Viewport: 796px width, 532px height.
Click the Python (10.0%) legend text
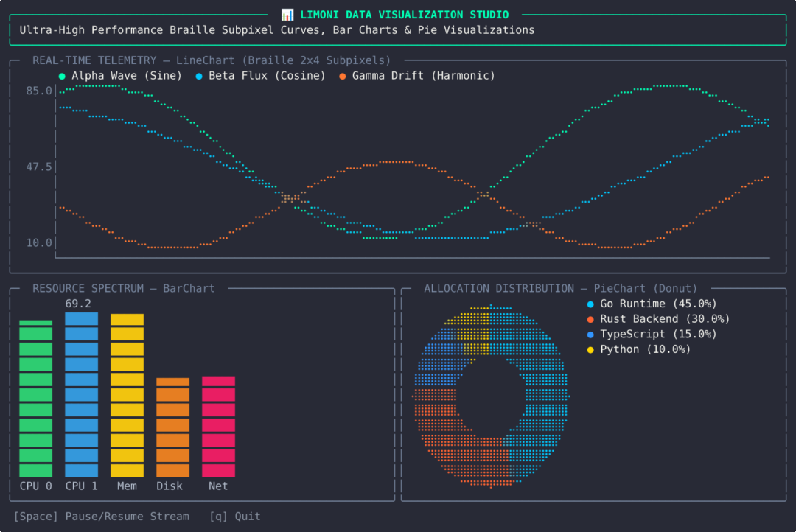pyautogui.click(x=645, y=349)
